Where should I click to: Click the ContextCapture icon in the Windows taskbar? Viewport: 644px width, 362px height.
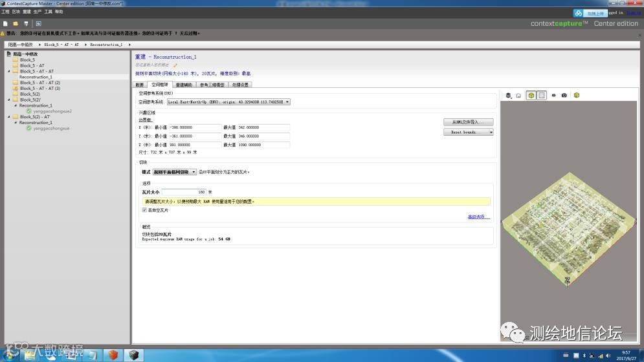click(133, 355)
